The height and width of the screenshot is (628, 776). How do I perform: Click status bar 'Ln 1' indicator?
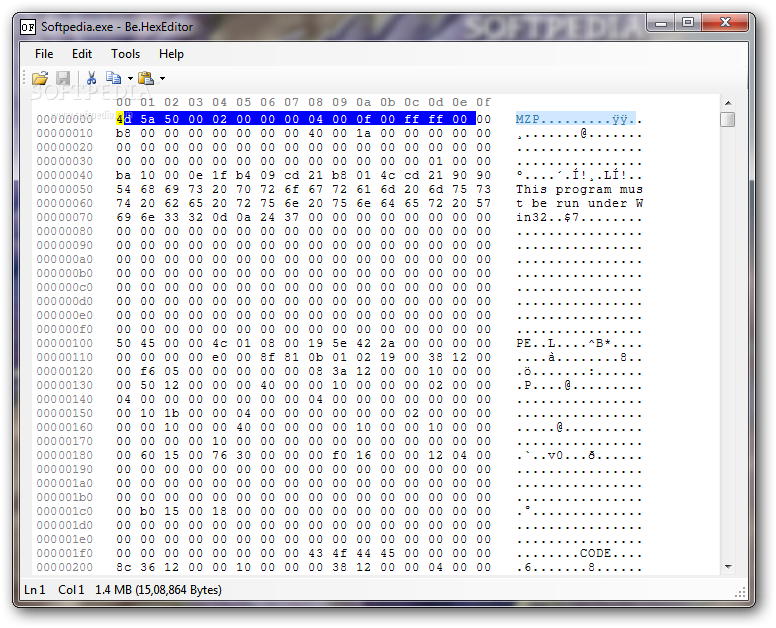[x=35, y=590]
